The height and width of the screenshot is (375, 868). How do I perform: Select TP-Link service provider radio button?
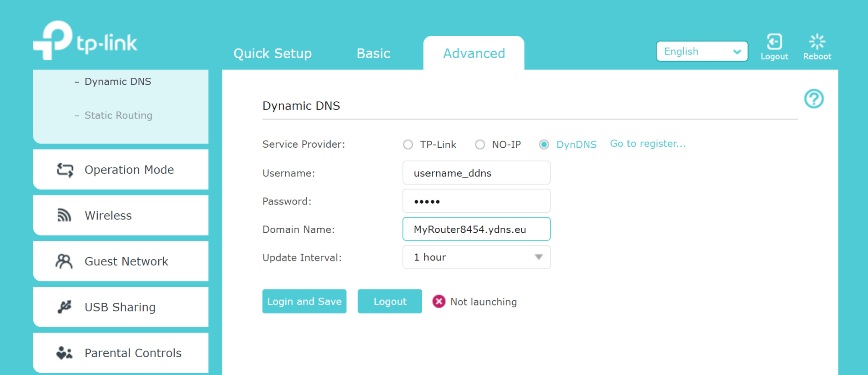point(408,145)
